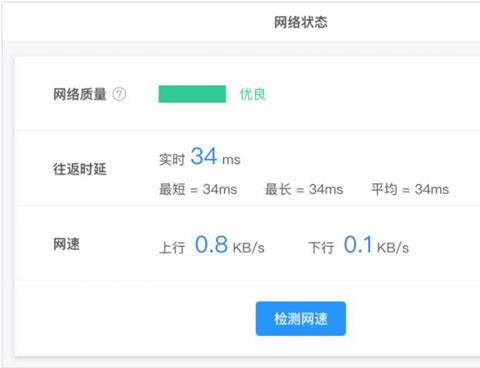Click the network quality help question-mark icon

click(119, 94)
